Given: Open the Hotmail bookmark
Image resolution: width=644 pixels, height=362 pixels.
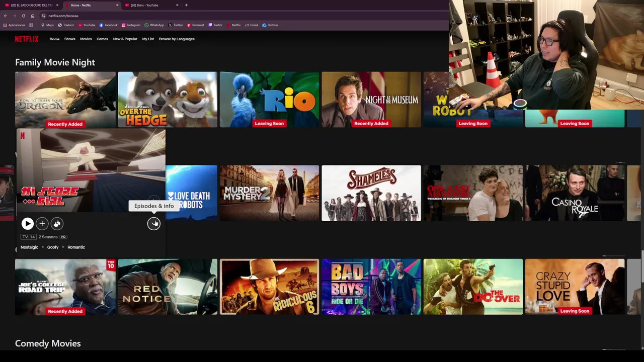Looking at the screenshot, I should click(270, 25).
